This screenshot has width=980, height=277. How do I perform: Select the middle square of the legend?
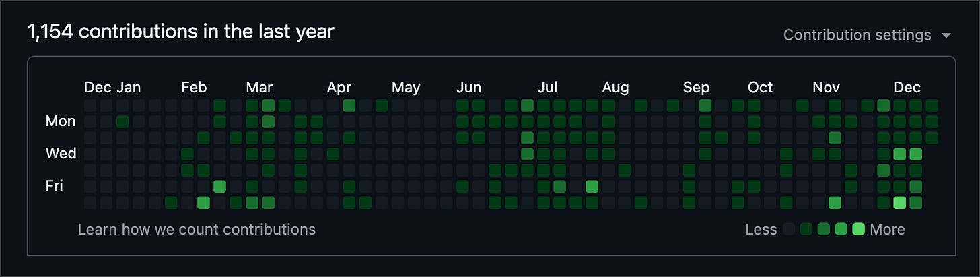pos(823,229)
